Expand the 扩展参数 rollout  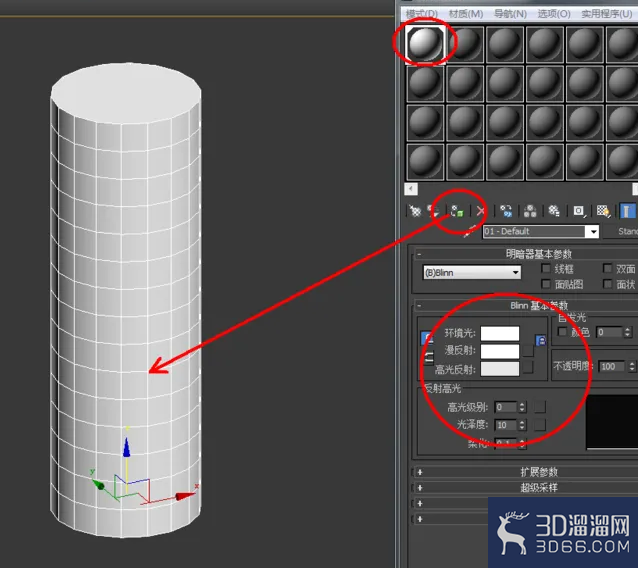pyautogui.click(x=420, y=472)
